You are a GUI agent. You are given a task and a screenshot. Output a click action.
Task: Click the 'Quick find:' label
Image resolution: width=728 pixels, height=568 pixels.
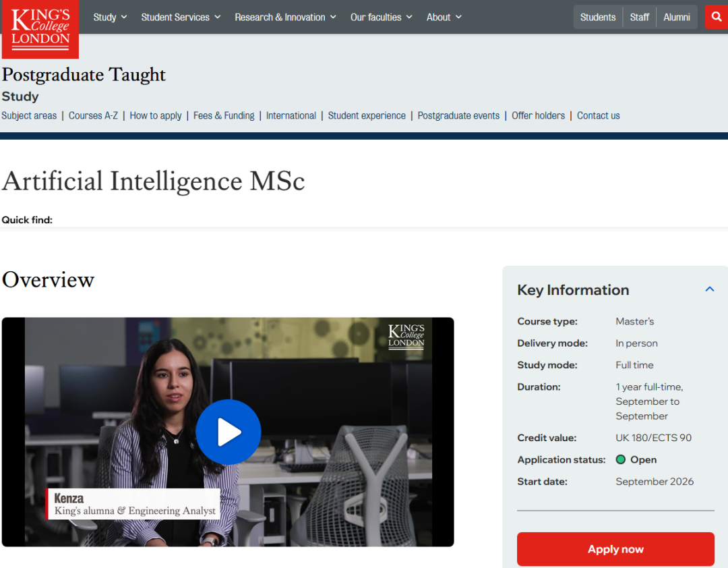(27, 220)
